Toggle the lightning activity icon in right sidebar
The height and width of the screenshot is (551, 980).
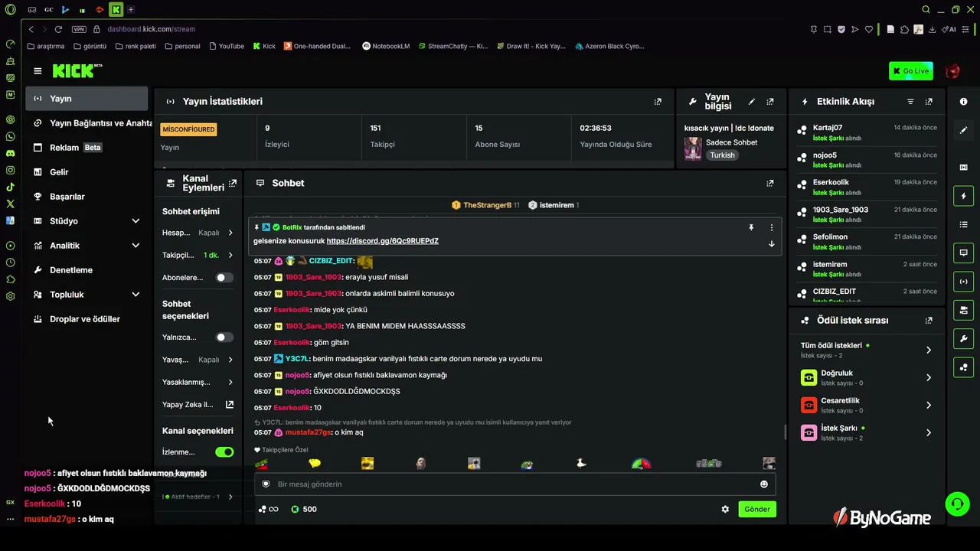pos(963,196)
